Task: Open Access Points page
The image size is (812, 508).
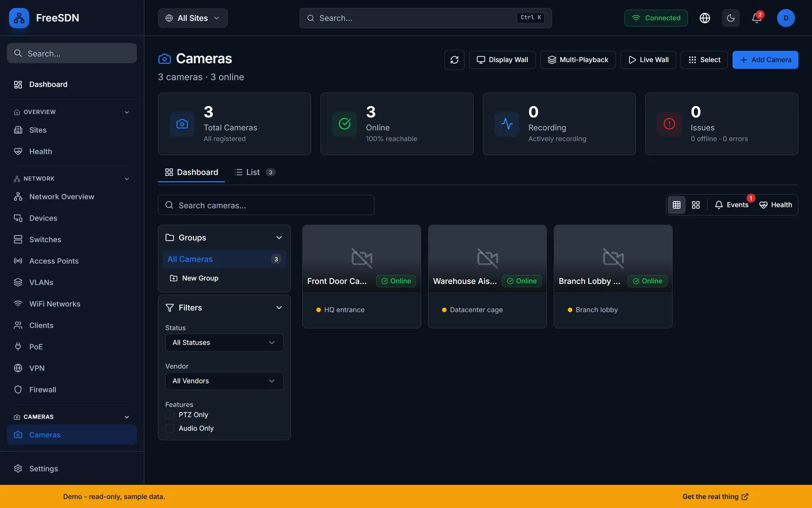Action: coord(72,261)
